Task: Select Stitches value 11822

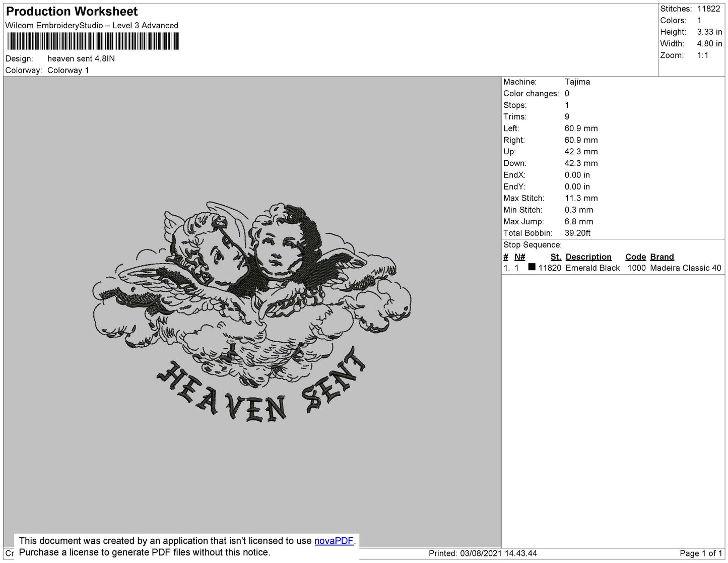Action: (x=709, y=9)
